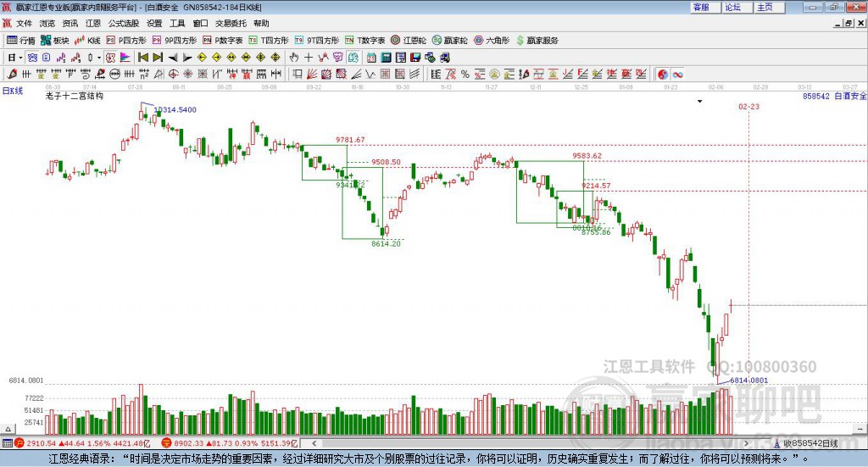Open the 帮助 menu

tap(261, 23)
